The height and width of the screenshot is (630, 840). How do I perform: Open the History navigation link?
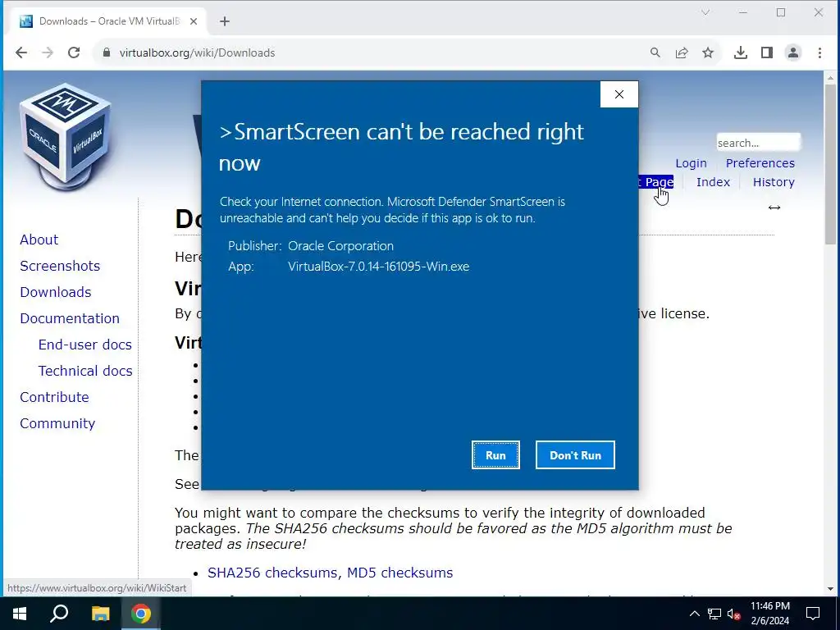[x=774, y=182]
